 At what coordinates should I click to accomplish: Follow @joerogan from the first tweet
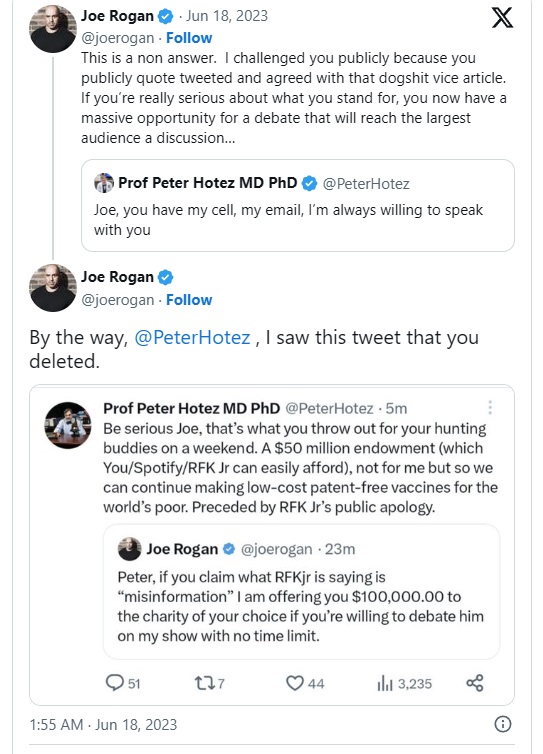point(189,38)
